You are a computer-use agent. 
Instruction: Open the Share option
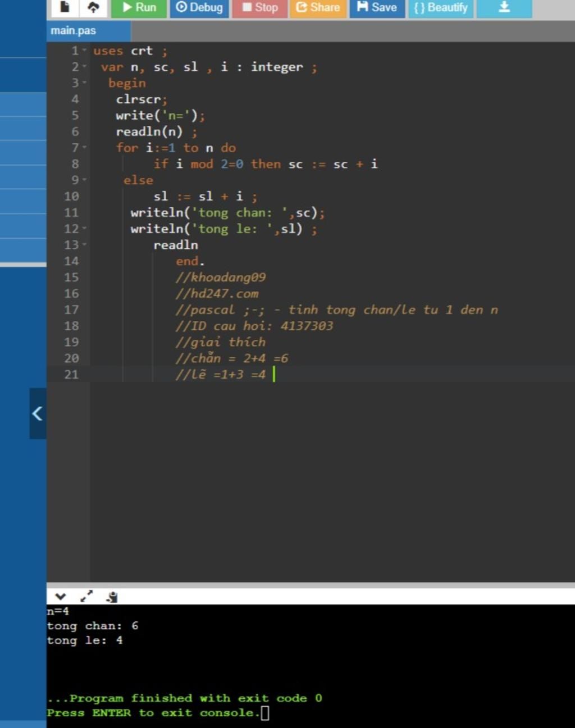318,7
